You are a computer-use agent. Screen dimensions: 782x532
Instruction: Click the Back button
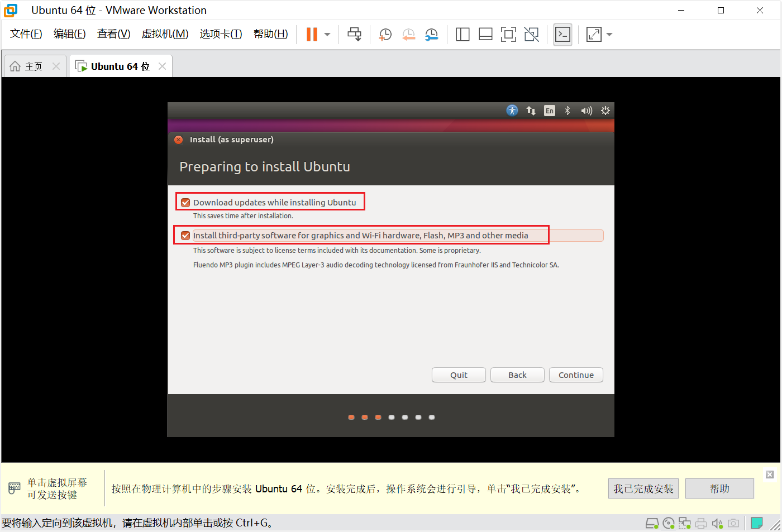[517, 375]
